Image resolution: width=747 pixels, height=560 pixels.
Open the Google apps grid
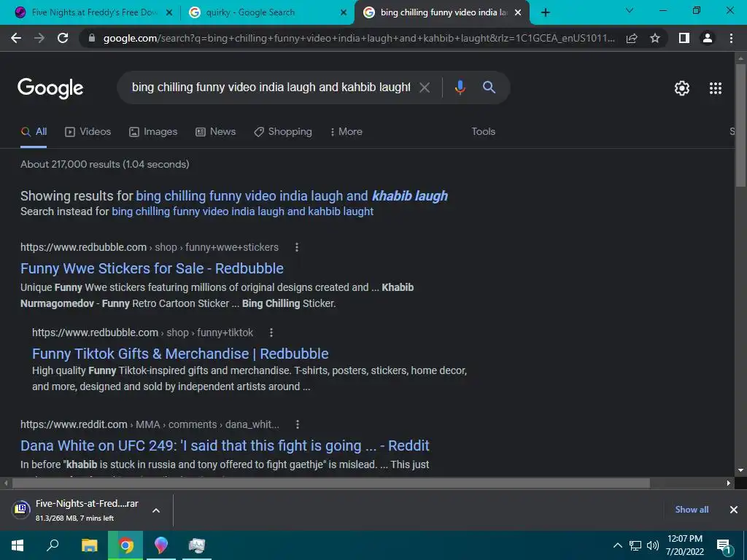pos(716,88)
